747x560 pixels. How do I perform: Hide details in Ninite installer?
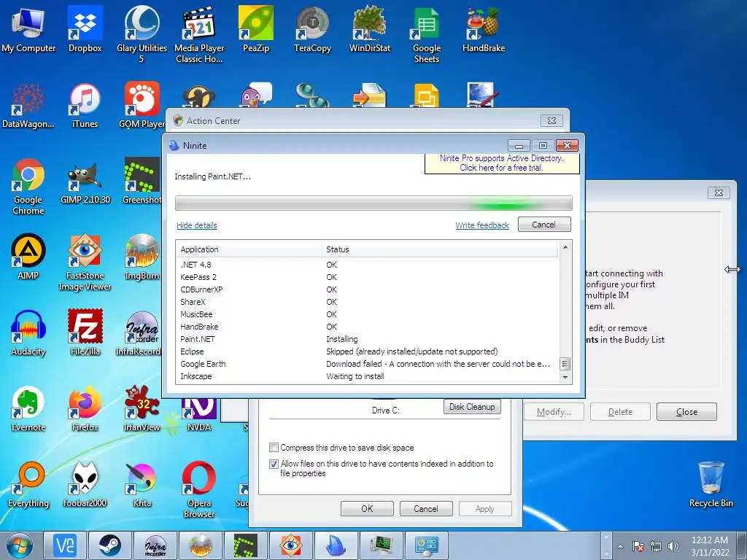[x=197, y=225]
